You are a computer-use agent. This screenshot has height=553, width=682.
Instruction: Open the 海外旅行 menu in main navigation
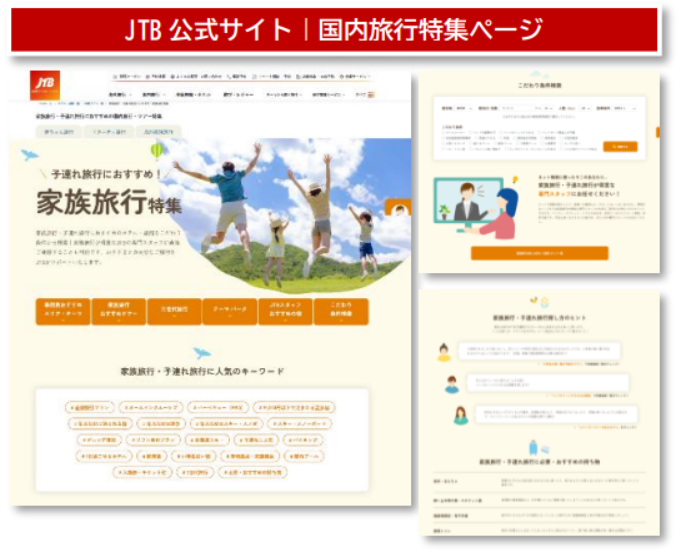coord(120,94)
